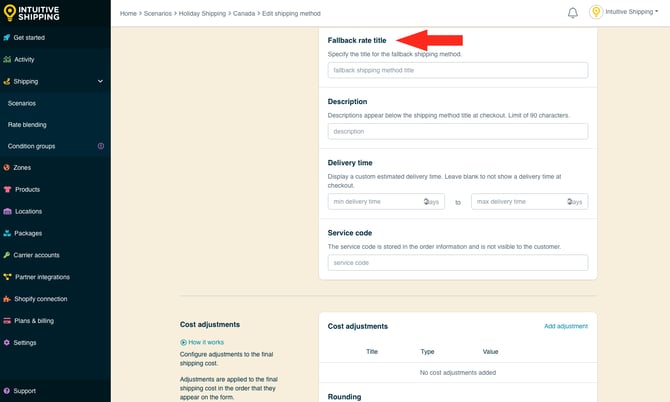
Task: Click the Carrier accounts key icon
Action: [x=8, y=255]
